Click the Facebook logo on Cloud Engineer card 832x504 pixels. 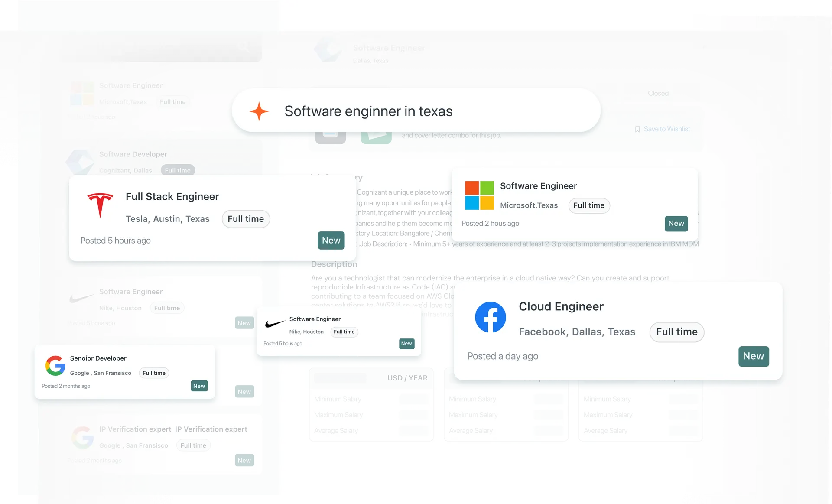pos(491,317)
